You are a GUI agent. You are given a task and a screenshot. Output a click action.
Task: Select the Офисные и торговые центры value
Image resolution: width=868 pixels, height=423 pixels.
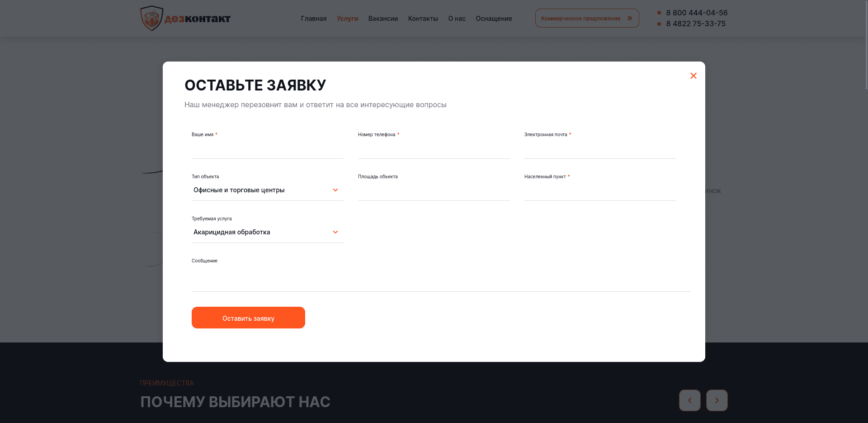coord(239,190)
